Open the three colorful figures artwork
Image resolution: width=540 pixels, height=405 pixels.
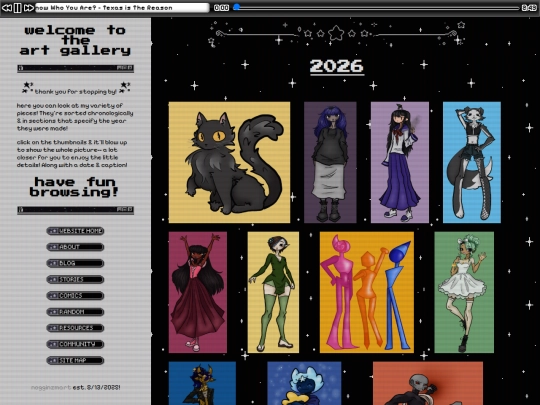(367, 292)
